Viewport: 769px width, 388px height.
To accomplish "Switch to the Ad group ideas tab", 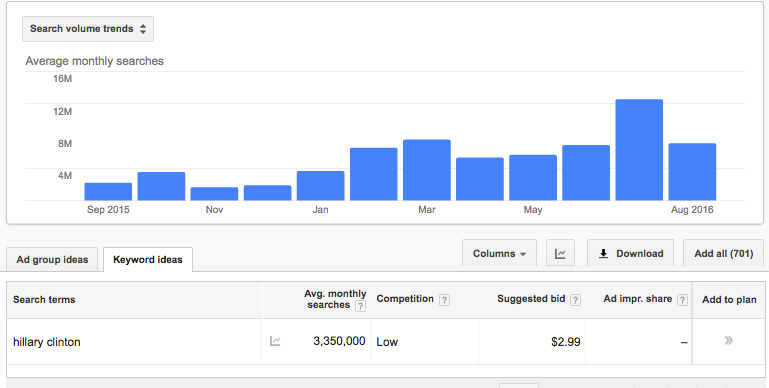I will (52, 259).
